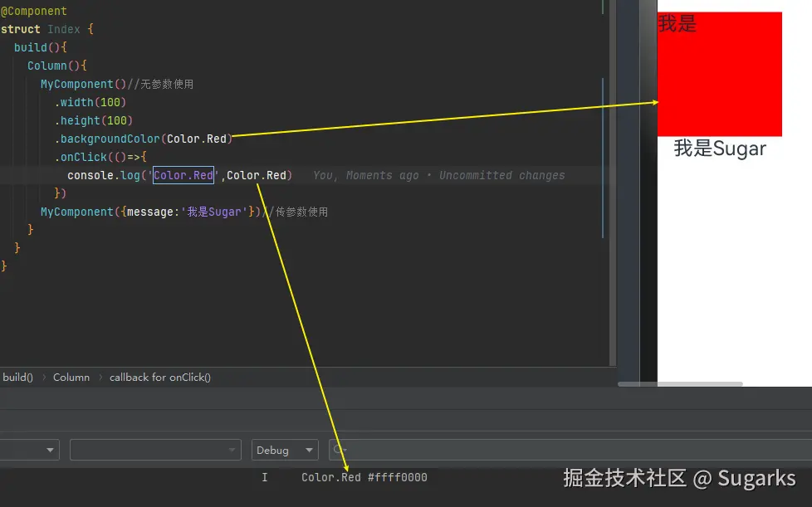Click the @Component decorator line
This screenshot has width=812, height=507.
pyautogui.click(x=34, y=11)
